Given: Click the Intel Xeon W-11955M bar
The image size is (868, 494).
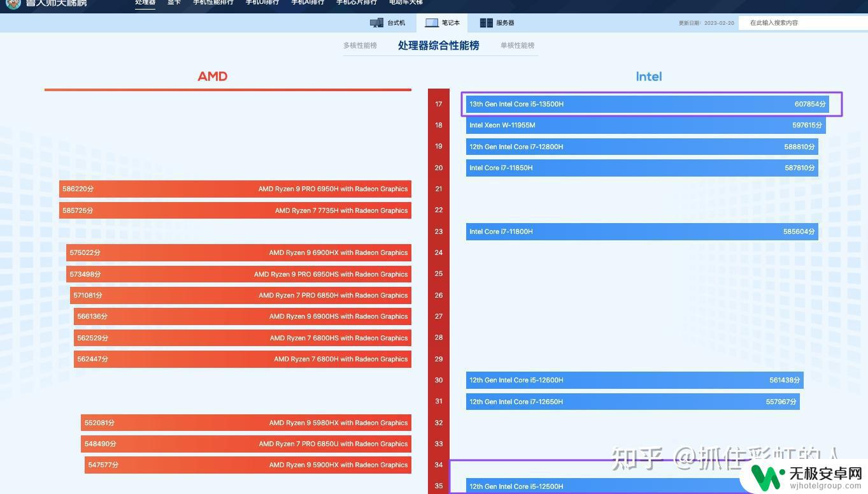Looking at the screenshot, I should 646,126.
